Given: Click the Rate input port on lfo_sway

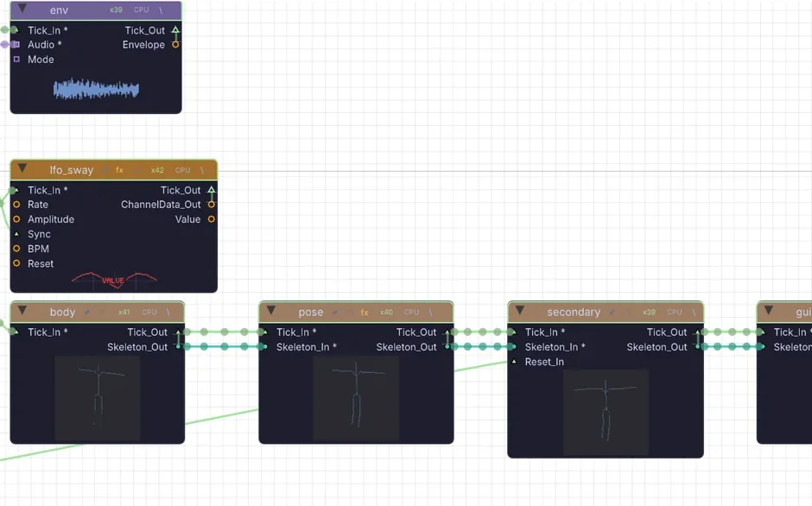Looking at the screenshot, I should pos(16,205).
